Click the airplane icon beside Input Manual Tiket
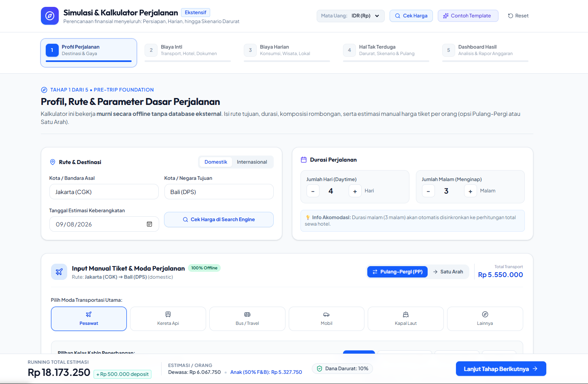Viewport: 588px width, 384px height. [x=59, y=272]
